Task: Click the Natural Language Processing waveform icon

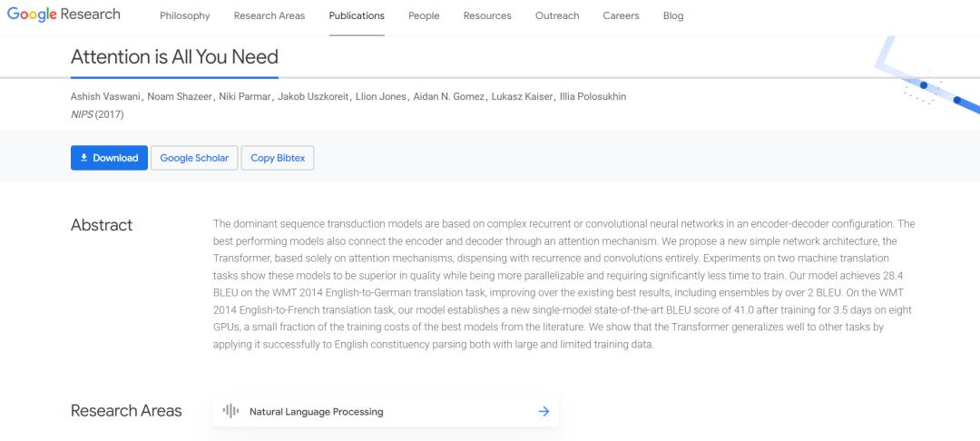Action: point(231,411)
